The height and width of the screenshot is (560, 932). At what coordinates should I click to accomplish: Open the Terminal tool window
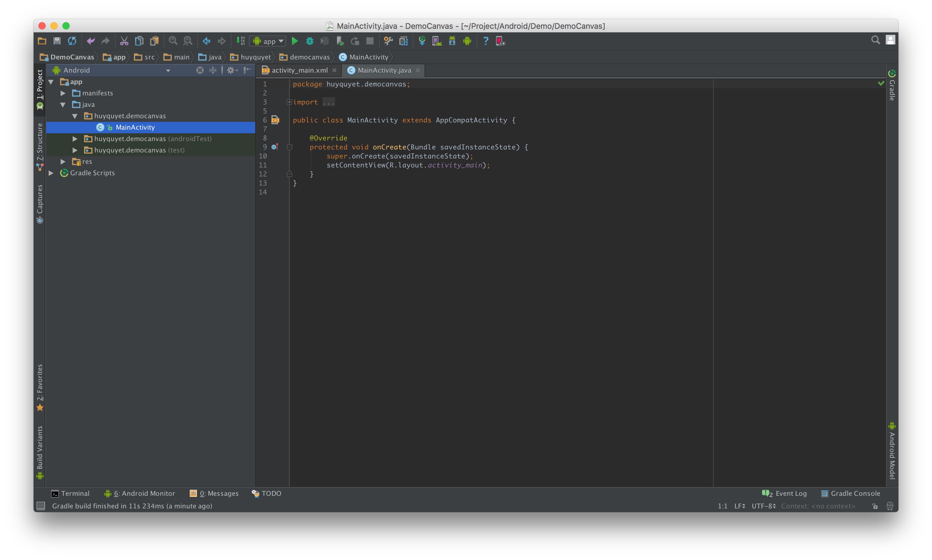click(x=71, y=494)
